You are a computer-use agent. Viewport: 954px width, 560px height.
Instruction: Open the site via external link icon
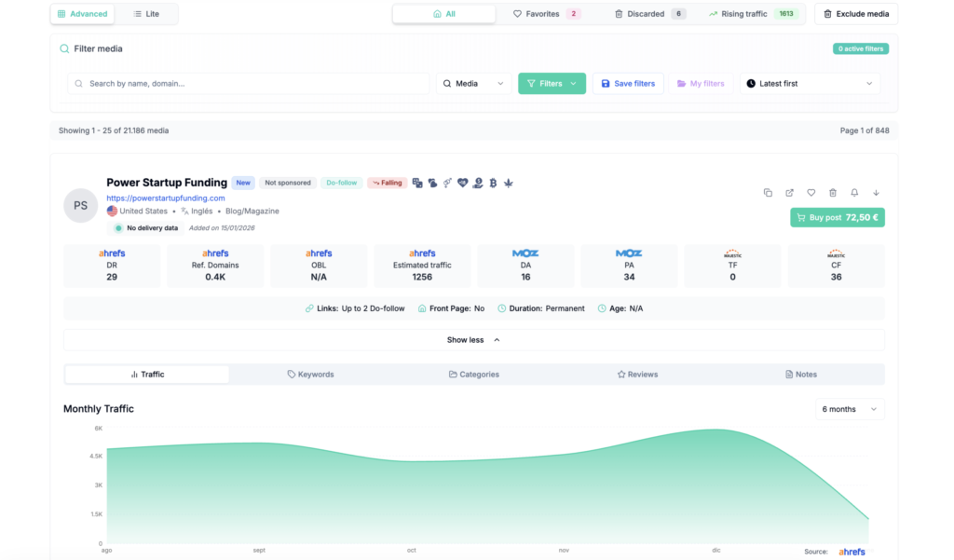(x=789, y=193)
